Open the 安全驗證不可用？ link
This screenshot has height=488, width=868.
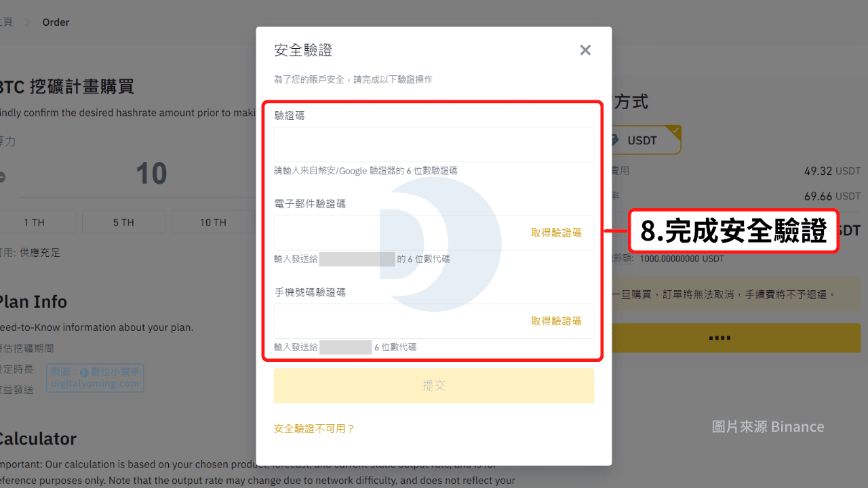coord(314,429)
